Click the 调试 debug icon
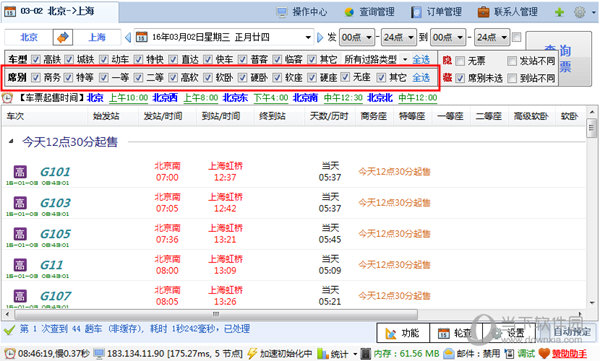This screenshot has height=361, width=600. tap(509, 353)
